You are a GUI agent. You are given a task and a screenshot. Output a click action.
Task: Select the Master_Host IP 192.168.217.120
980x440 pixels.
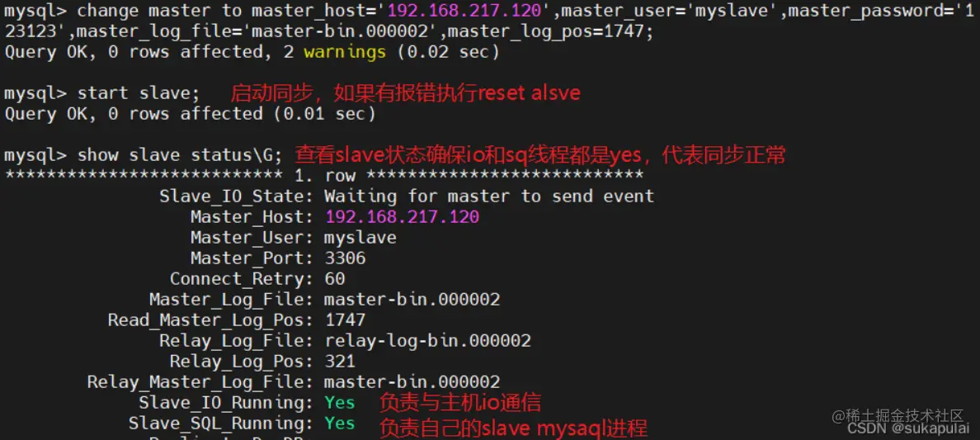pos(402,217)
